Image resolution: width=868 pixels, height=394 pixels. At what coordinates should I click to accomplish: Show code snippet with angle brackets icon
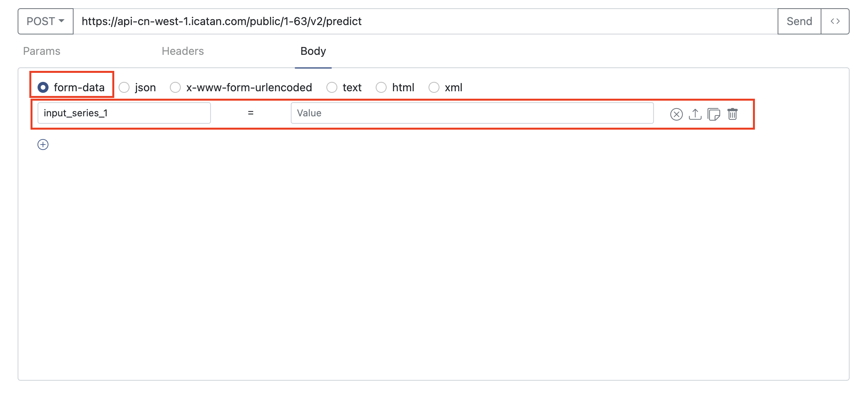tap(835, 21)
